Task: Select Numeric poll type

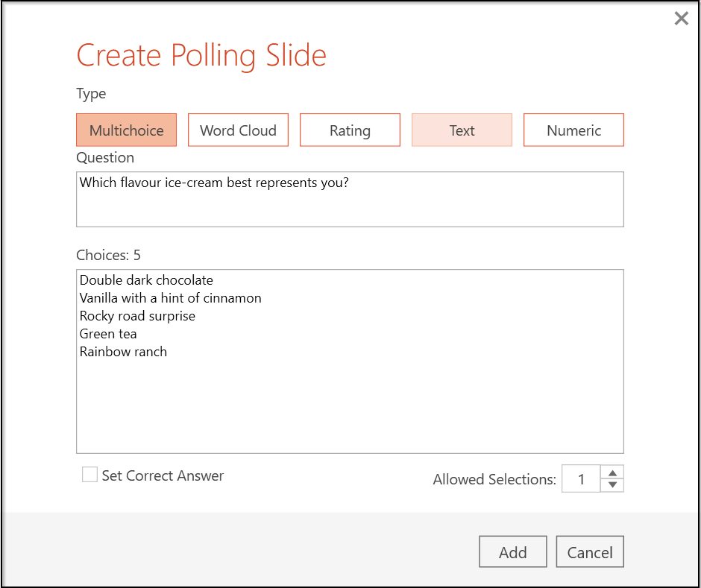Action: tap(573, 130)
